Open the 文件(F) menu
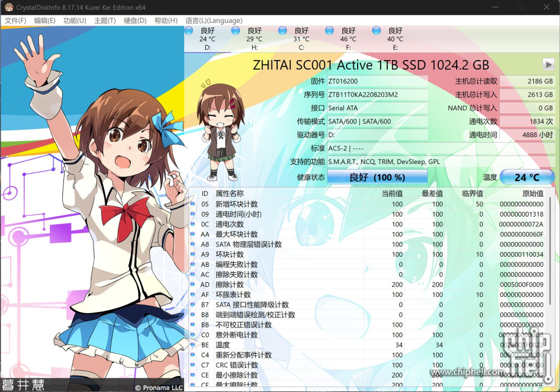560x392 pixels. click(15, 20)
